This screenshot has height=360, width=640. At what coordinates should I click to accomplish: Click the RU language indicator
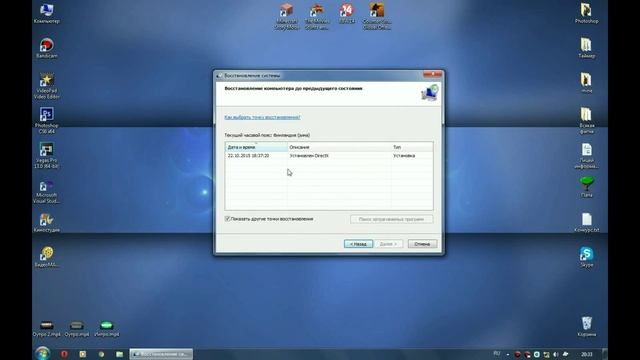[497, 354]
